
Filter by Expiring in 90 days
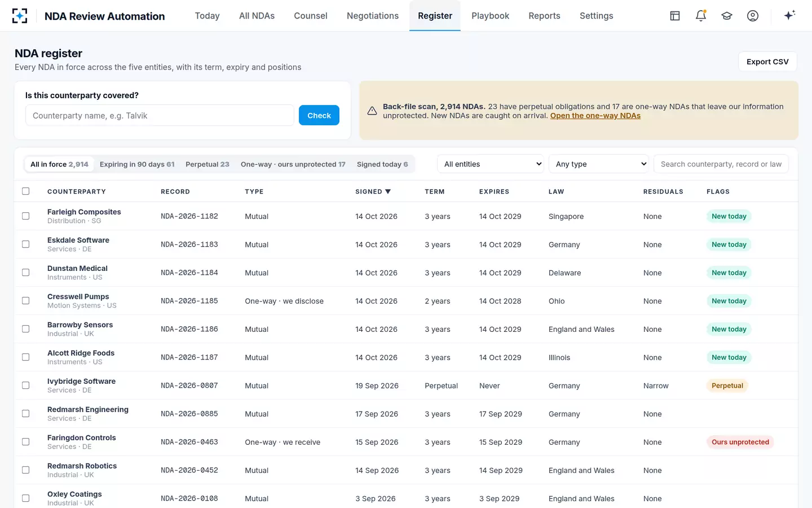[137, 164]
